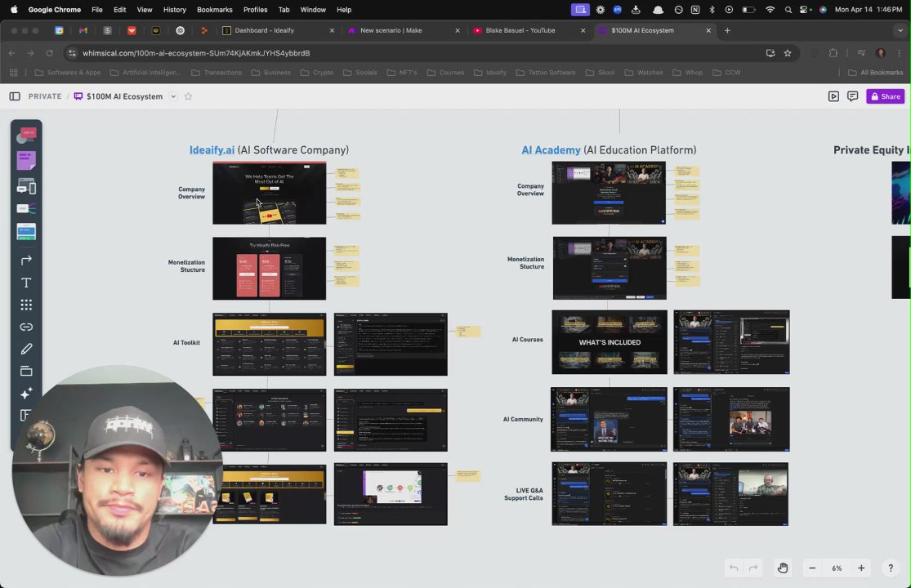The width and height of the screenshot is (911, 588).
Task: Select Ideaify pricing Monetization screenshot
Action: [270, 268]
